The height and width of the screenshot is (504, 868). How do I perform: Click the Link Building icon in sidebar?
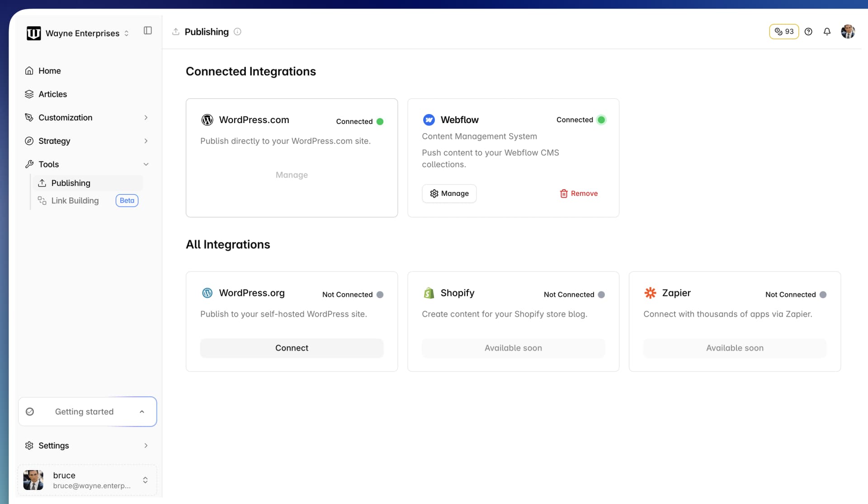click(42, 200)
